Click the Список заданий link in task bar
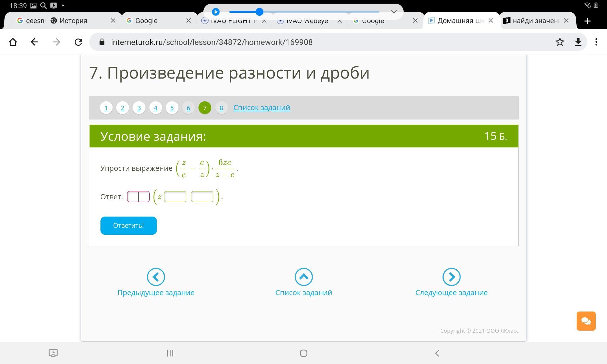 (x=261, y=107)
